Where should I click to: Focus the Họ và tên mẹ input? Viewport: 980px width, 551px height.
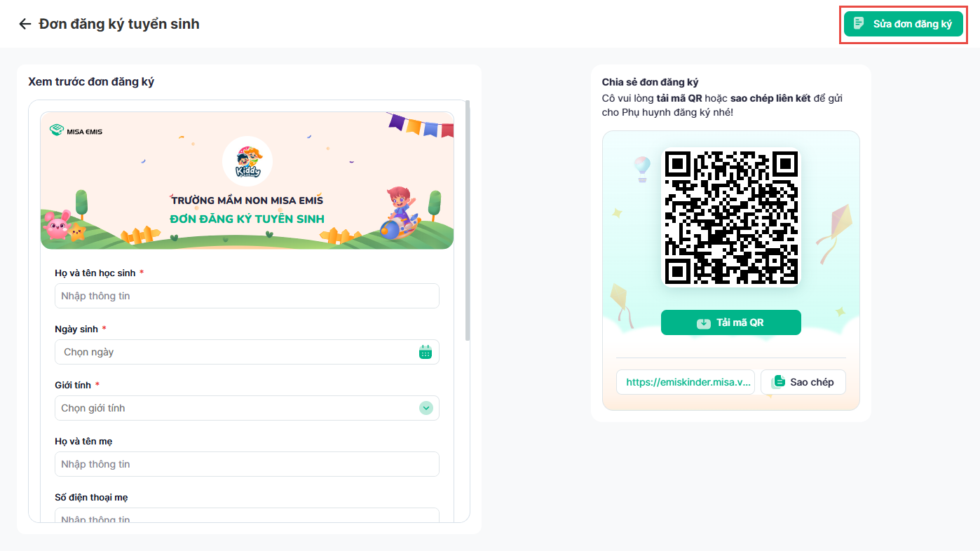coord(247,464)
